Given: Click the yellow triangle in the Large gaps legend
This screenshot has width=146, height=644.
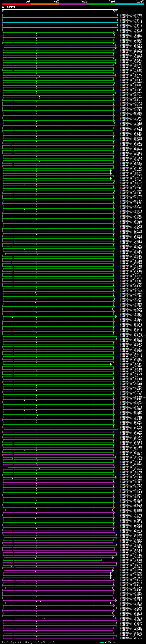Looking at the screenshot, I should (19, 642).
